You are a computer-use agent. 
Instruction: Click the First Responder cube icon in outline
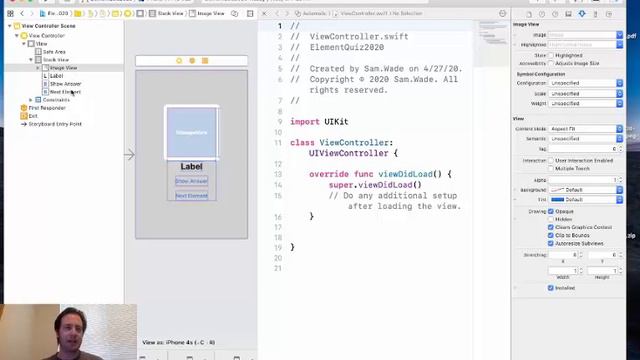pos(24,108)
